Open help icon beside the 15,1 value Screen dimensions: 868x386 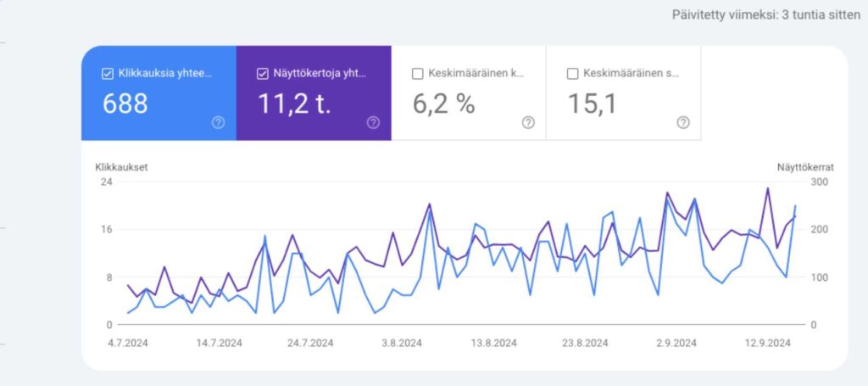(683, 123)
